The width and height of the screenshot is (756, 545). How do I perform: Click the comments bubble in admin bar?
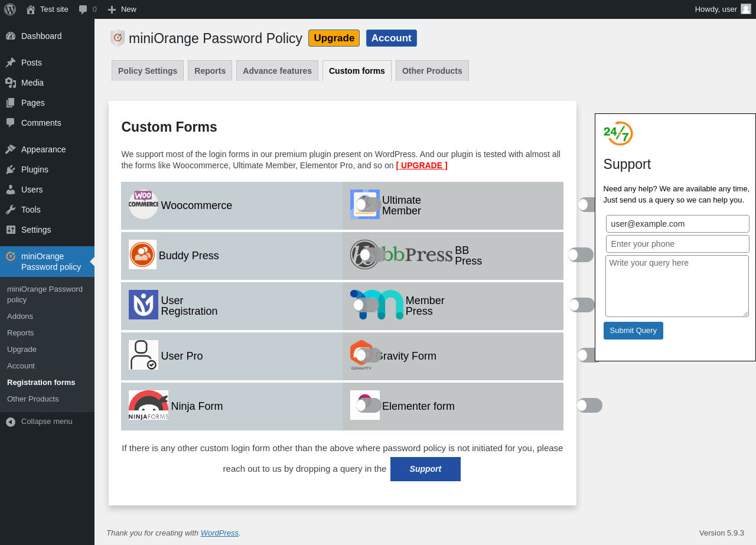[x=83, y=9]
